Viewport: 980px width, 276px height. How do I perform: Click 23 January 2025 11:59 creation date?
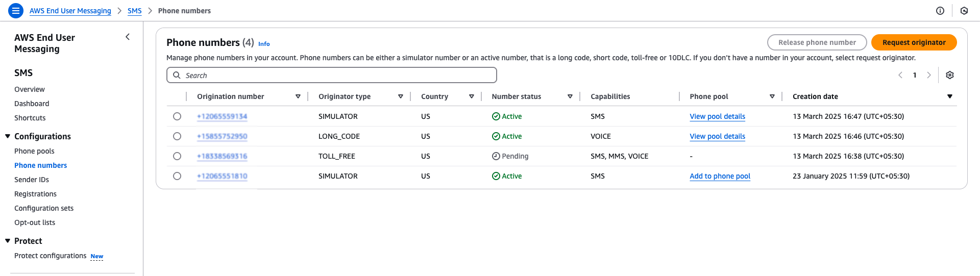[x=851, y=176]
